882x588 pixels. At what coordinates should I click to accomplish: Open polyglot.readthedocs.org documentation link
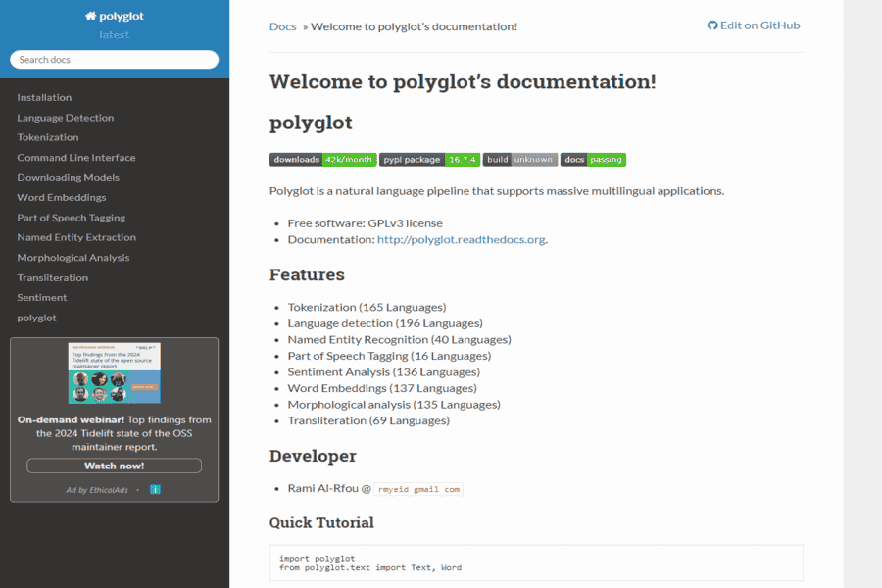(x=462, y=240)
